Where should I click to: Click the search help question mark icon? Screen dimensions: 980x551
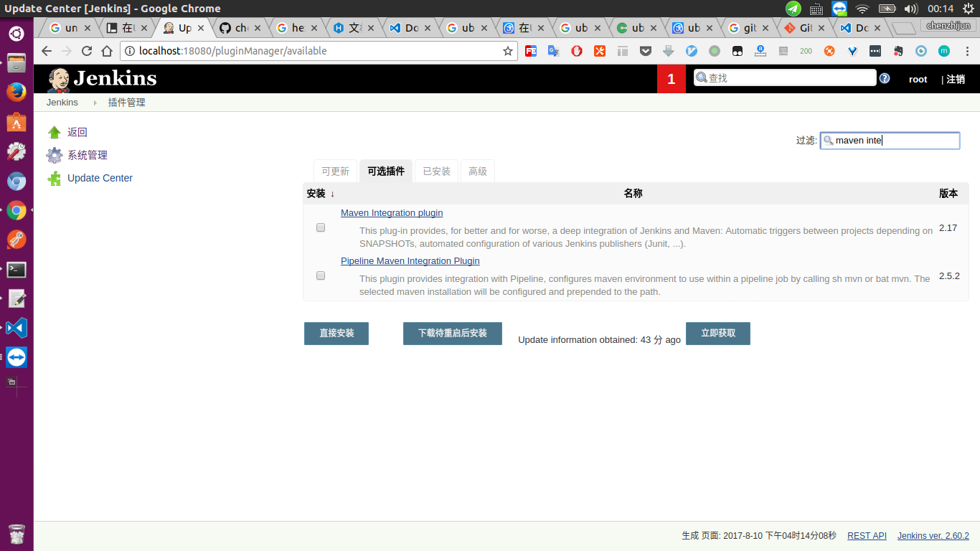point(885,79)
